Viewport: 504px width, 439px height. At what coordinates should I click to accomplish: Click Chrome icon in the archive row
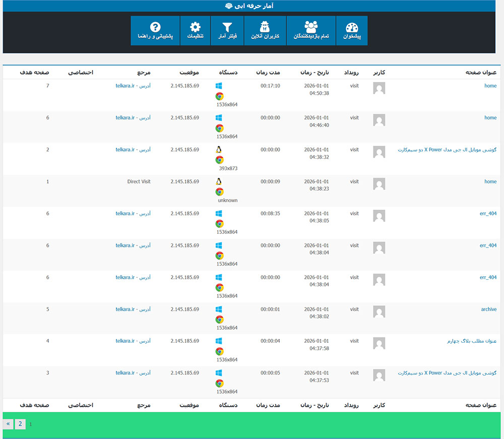[x=219, y=320]
